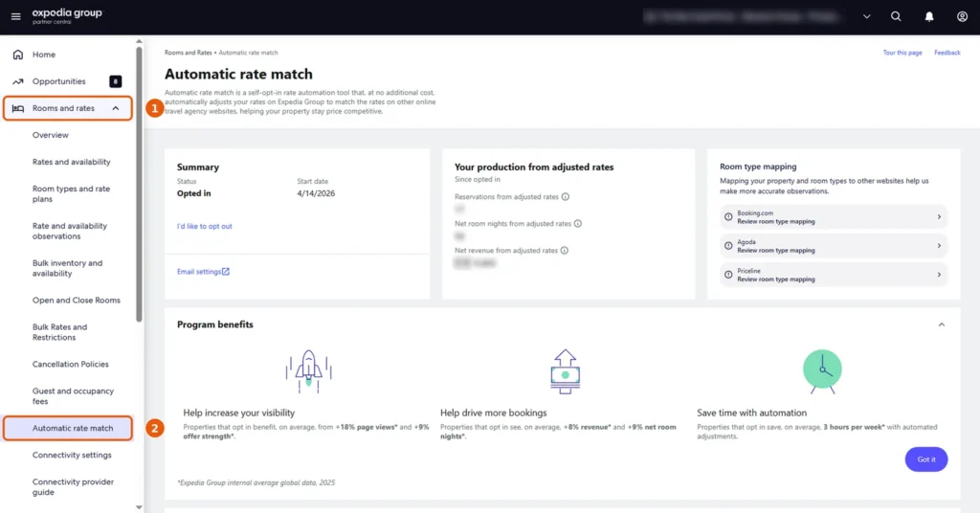Click the 4/14/2026 start date

(316, 193)
